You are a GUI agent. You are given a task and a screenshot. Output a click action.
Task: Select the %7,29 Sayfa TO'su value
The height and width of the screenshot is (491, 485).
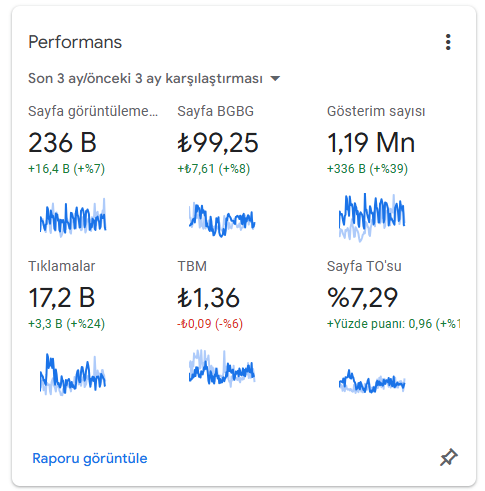pyautogui.click(x=362, y=298)
